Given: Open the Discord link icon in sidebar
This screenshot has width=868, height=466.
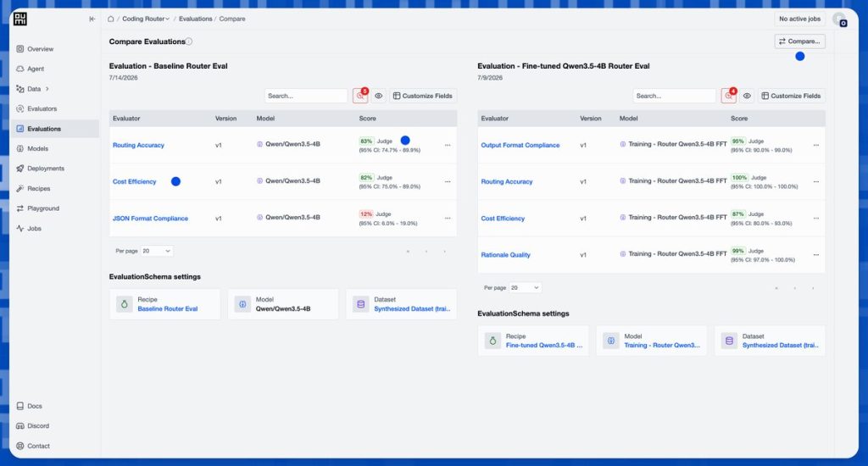Looking at the screenshot, I should coord(20,425).
